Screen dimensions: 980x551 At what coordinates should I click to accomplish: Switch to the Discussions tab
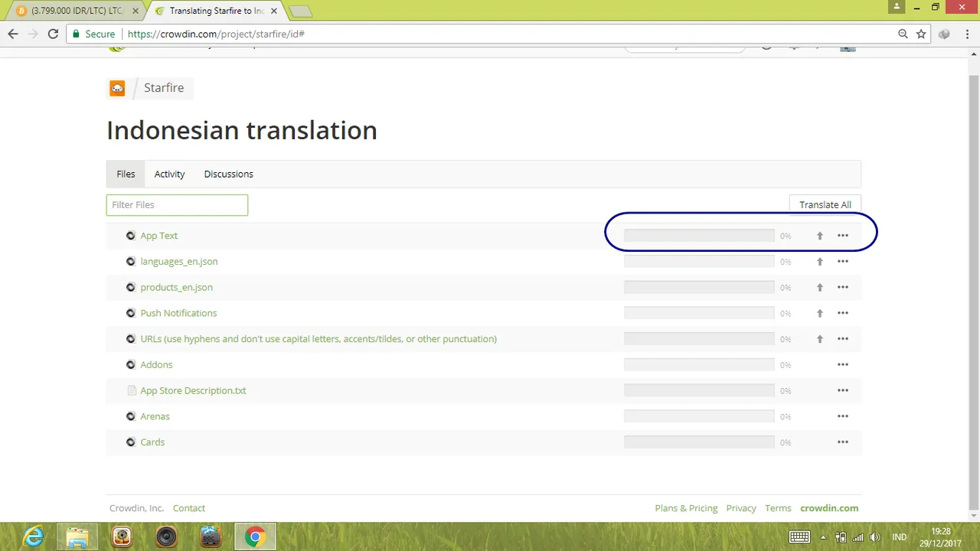228,174
